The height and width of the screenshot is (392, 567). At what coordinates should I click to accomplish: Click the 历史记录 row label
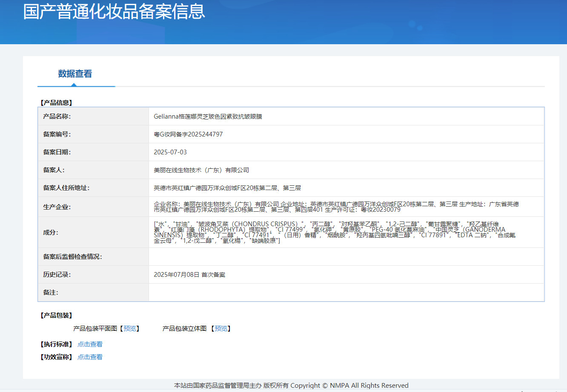[57, 275]
